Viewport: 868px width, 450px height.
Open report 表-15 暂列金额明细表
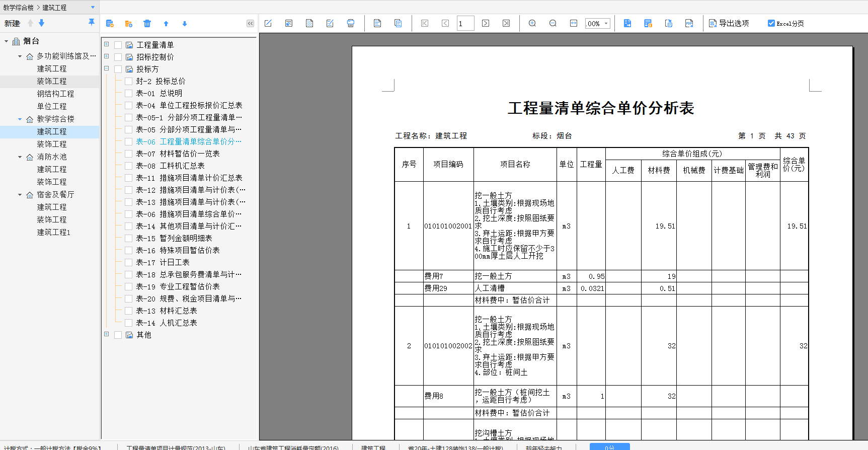[174, 238]
